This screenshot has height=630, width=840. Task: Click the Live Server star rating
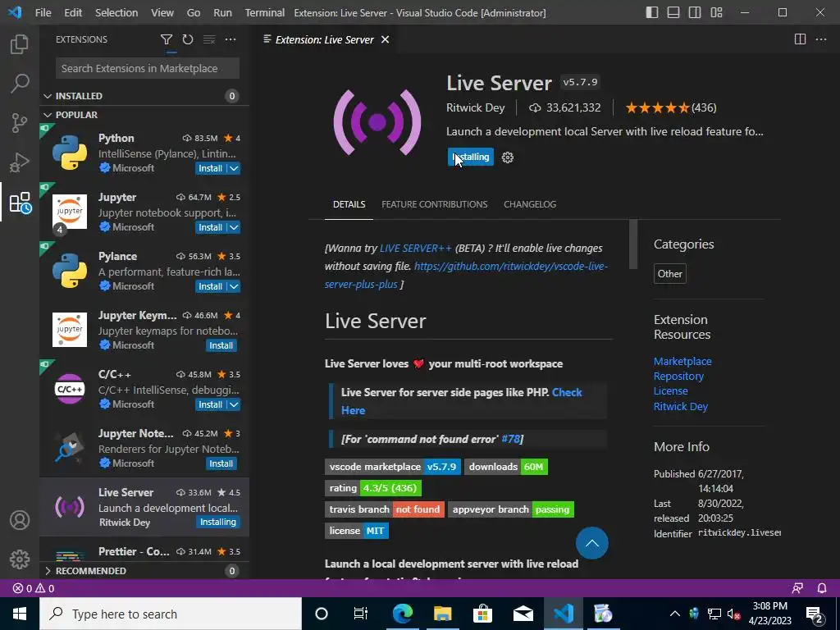click(671, 107)
